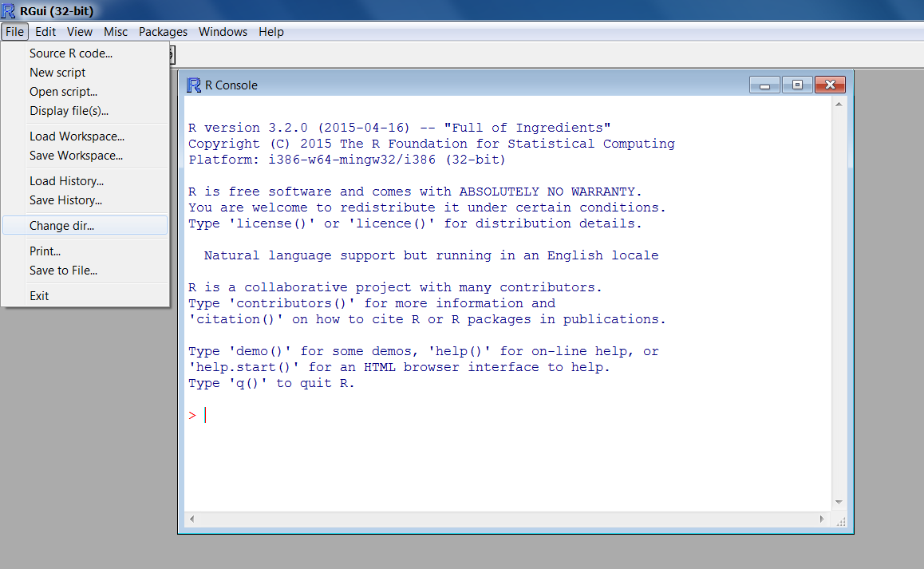
Task: Click the RGui application icon in title bar
Action: (x=8, y=10)
